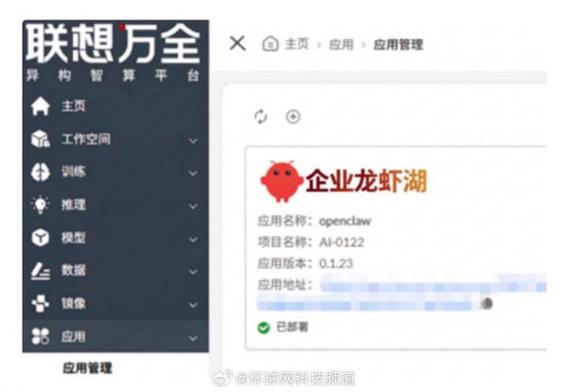This screenshot has height=392, width=568.
Task: Click the 镜像 icon in sidebar
Action: click(x=41, y=304)
